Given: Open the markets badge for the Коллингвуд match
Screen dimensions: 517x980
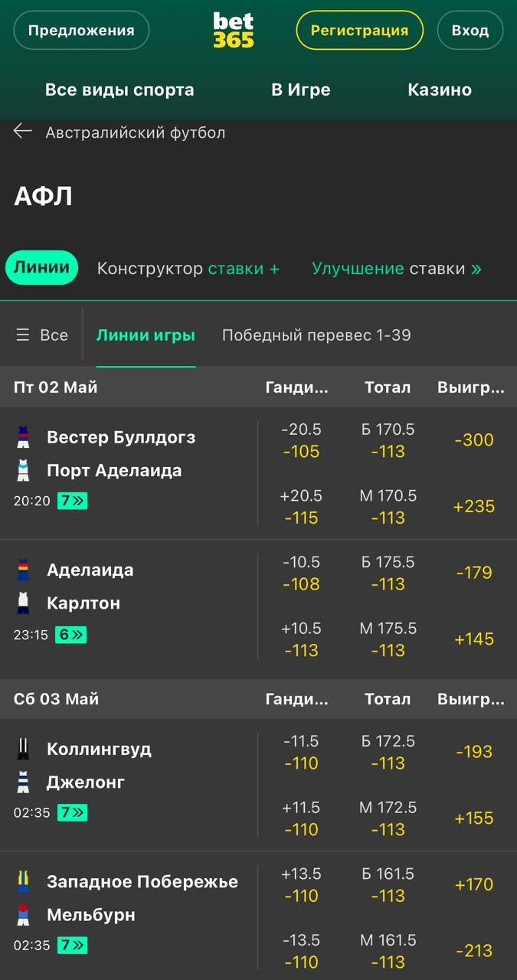Looking at the screenshot, I should coord(72,813).
